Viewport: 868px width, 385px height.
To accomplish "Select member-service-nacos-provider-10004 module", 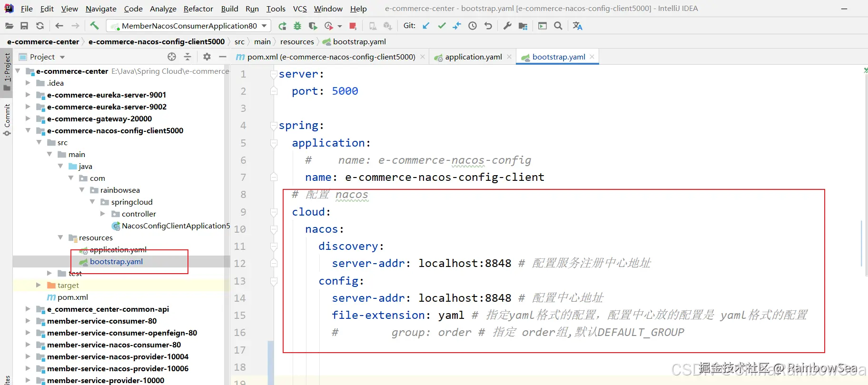I will pyautogui.click(x=118, y=356).
